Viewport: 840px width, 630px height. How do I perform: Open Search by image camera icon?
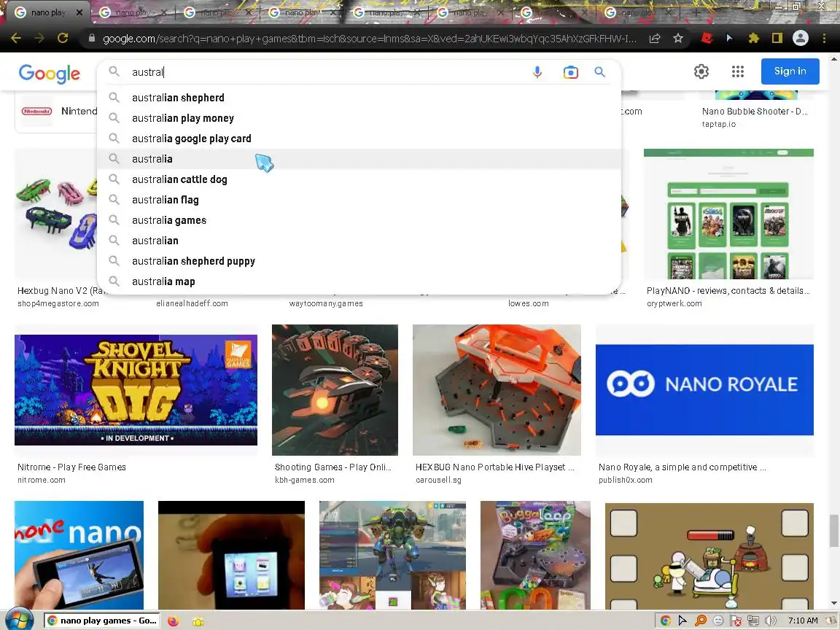570,71
